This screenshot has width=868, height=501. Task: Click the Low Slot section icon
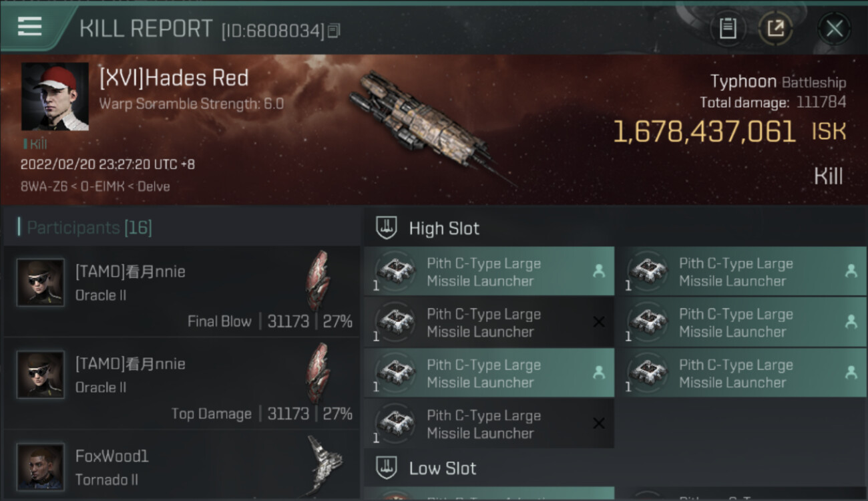(x=387, y=468)
